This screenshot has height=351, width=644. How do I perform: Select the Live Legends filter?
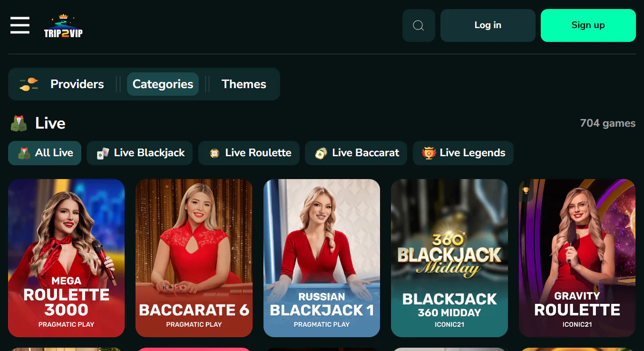coord(463,153)
